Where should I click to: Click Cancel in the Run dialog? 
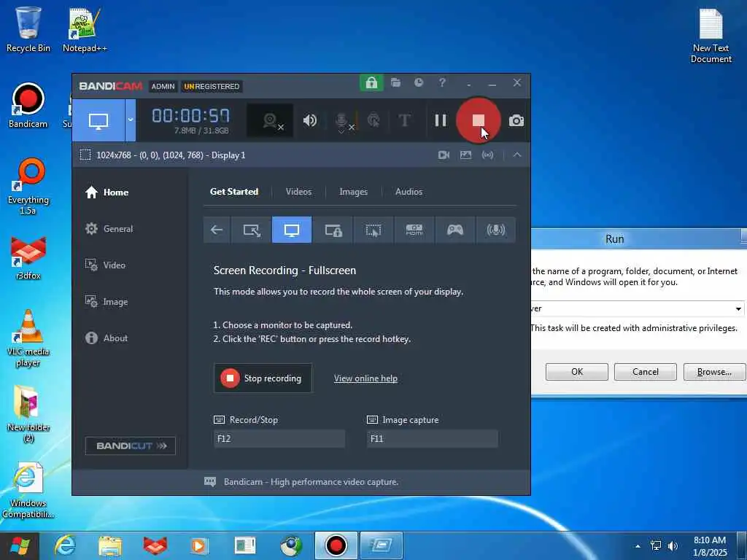(x=646, y=372)
